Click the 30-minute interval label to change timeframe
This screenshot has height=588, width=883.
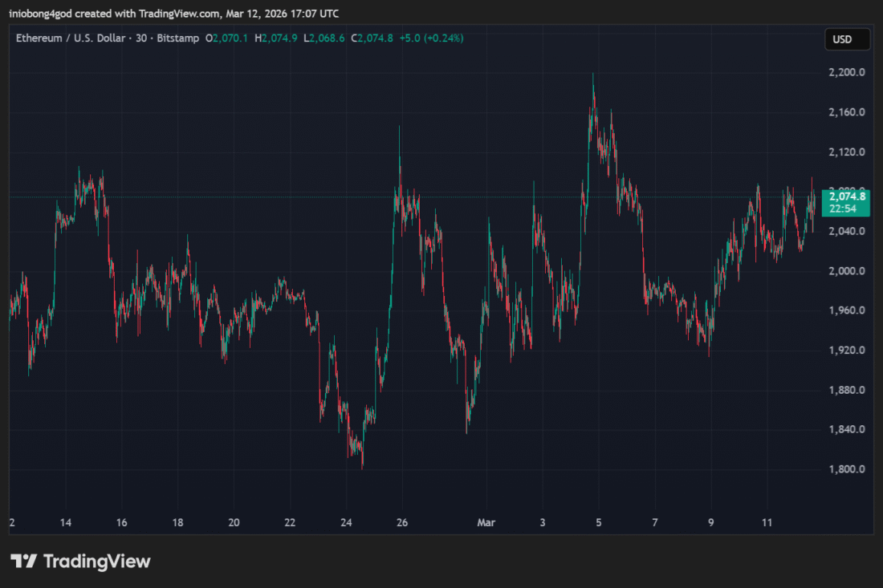coord(142,38)
